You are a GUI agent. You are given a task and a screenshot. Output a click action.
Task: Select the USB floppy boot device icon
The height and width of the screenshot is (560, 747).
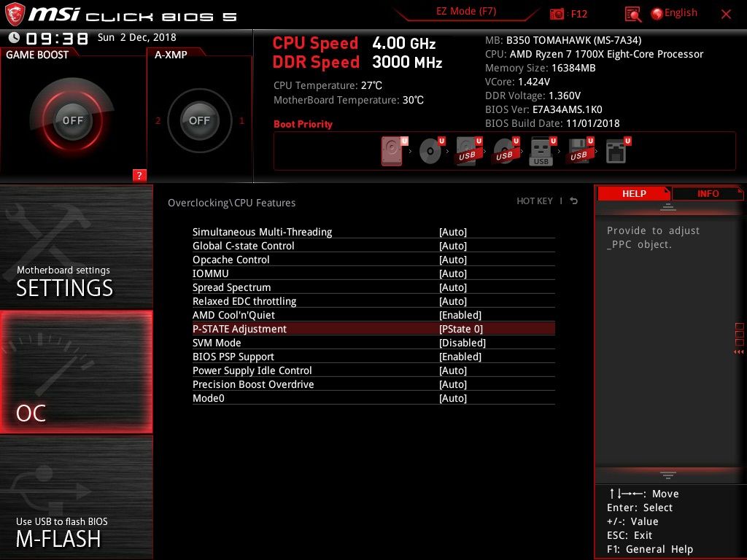click(x=580, y=151)
